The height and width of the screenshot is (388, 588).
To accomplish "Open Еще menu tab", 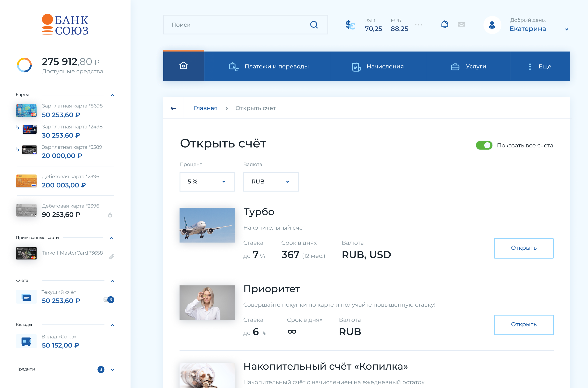I will [540, 66].
